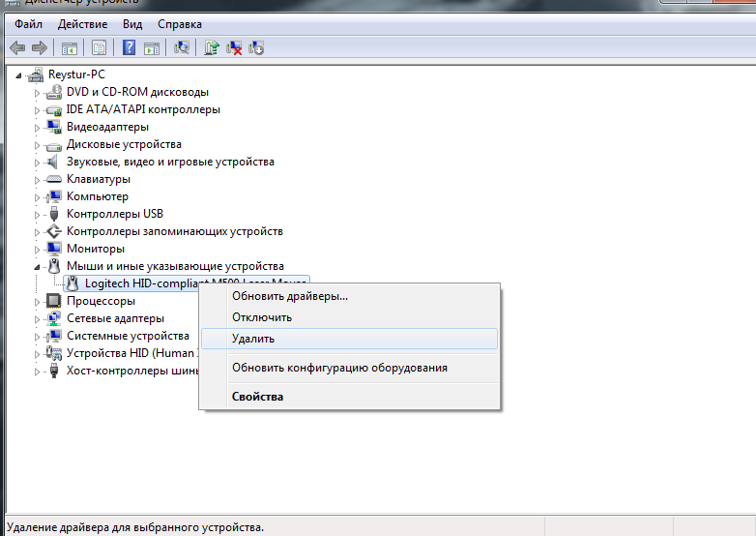The width and height of the screenshot is (756, 536).
Task: Open the Справка menu
Action: point(180,24)
